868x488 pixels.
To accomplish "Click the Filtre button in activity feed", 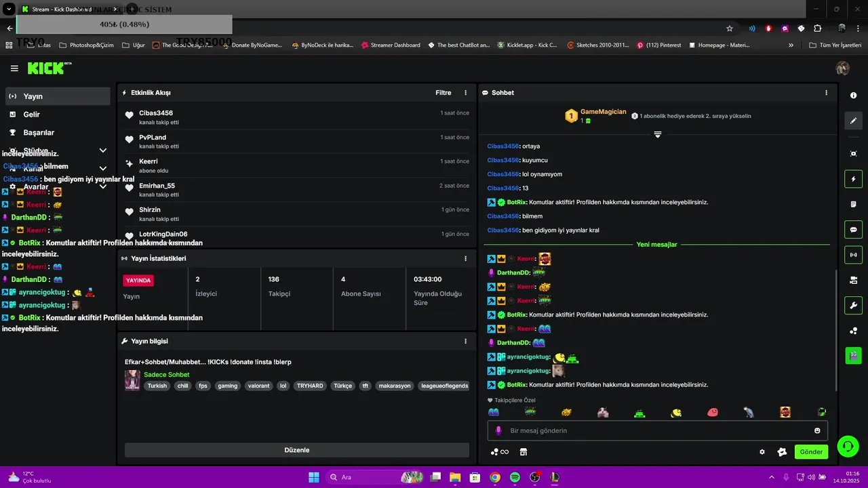I will pyautogui.click(x=443, y=93).
